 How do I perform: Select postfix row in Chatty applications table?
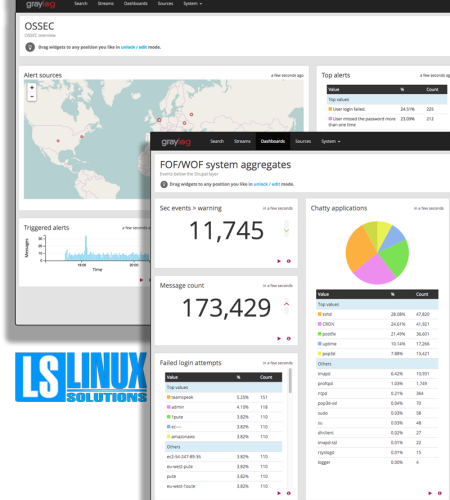click(377, 334)
